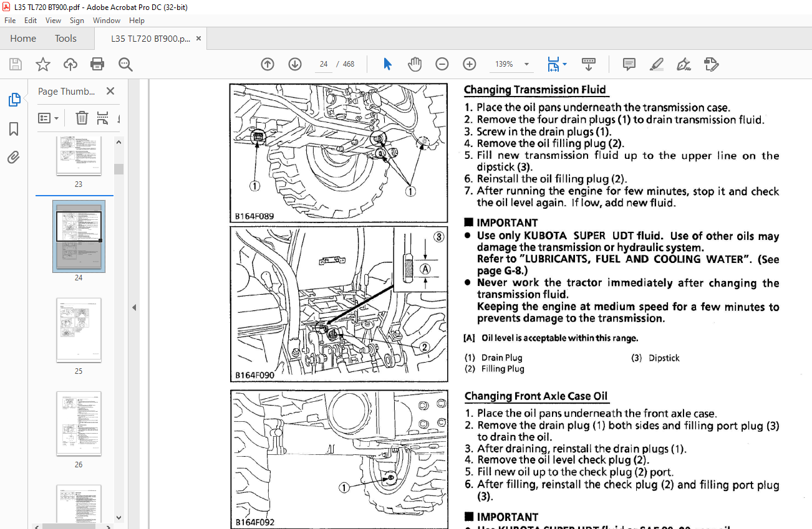Screen dimensions: 812x529
Task: Select the L35 TL720 BT900 document tab
Action: coord(150,39)
